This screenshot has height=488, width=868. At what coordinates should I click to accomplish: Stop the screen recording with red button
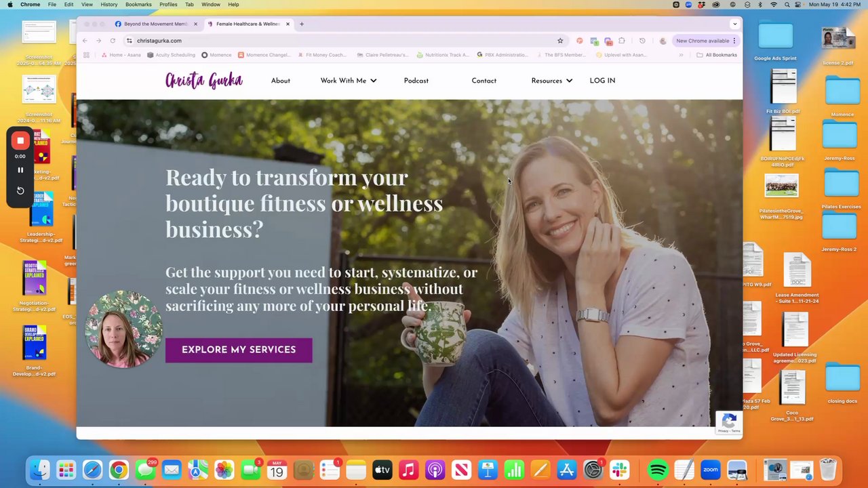[x=20, y=140]
